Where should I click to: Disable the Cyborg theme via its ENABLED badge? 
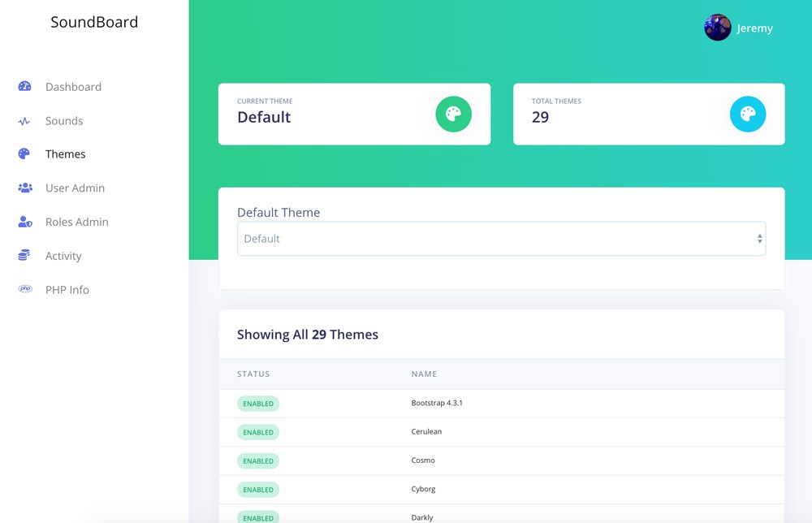257,489
